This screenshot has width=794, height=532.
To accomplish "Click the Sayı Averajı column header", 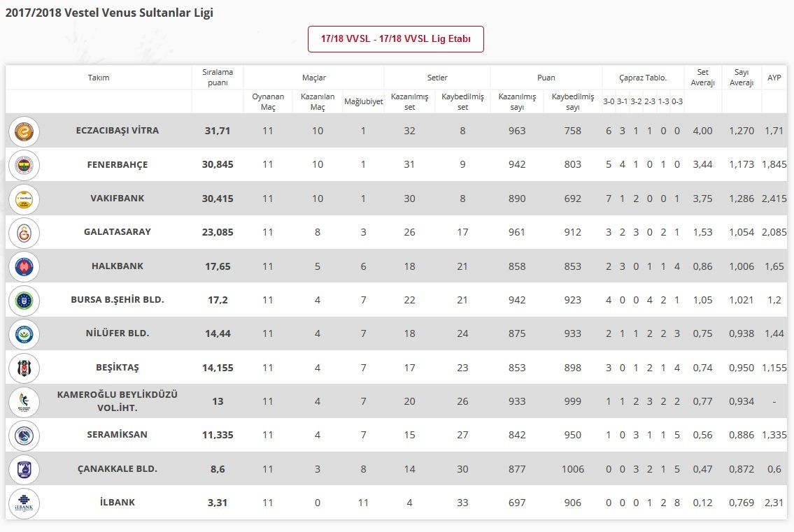I will (x=742, y=78).
